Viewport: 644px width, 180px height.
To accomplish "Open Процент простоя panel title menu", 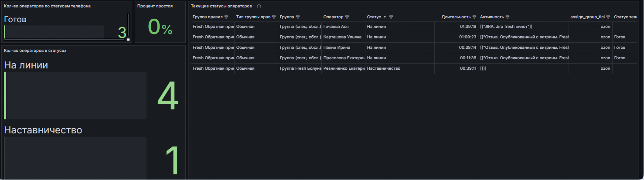I will (x=155, y=6).
